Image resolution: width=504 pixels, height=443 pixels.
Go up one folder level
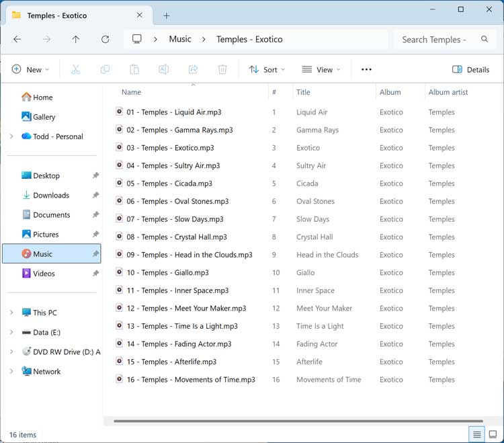[76, 40]
